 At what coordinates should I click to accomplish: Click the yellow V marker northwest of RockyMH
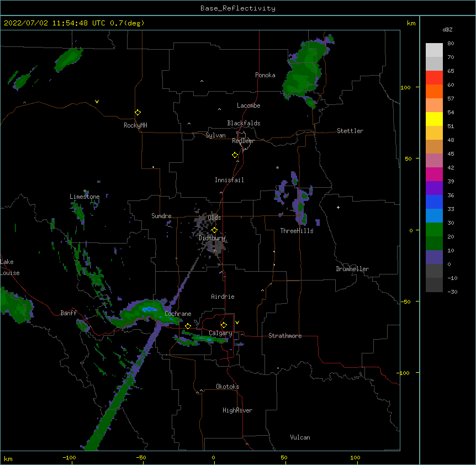(97, 102)
